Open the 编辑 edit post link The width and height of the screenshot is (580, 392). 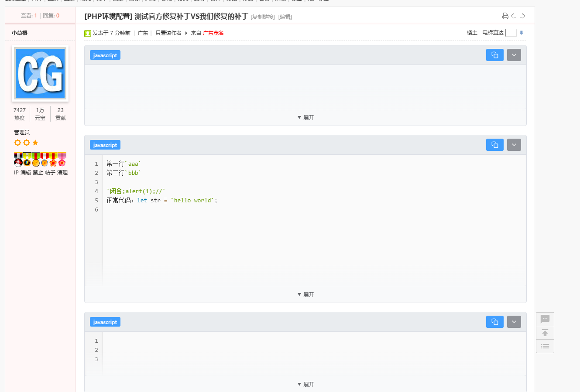[x=285, y=17]
